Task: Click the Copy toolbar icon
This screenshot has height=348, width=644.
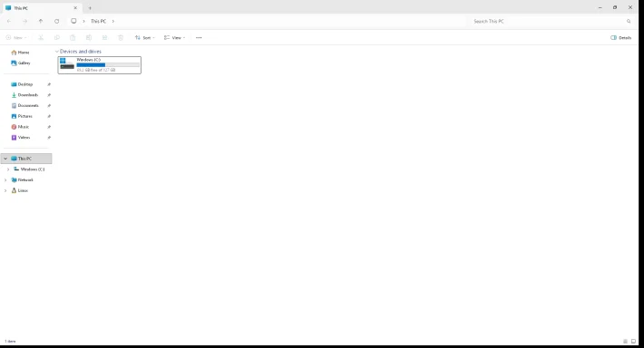Action: point(56,37)
